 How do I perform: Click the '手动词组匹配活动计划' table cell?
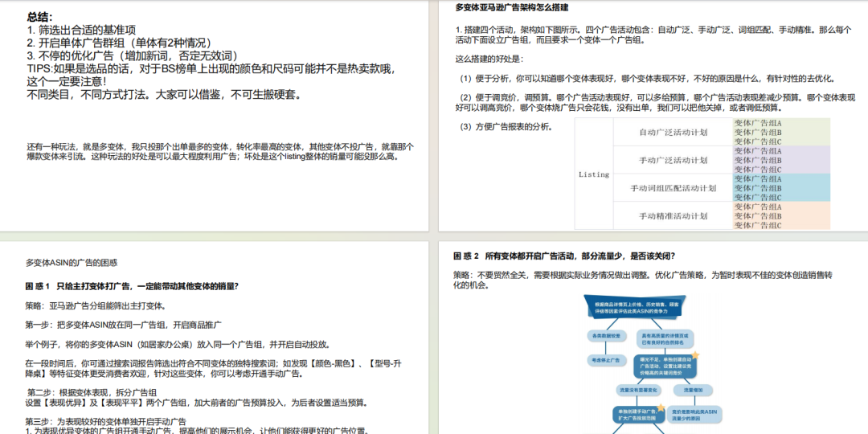(x=674, y=188)
